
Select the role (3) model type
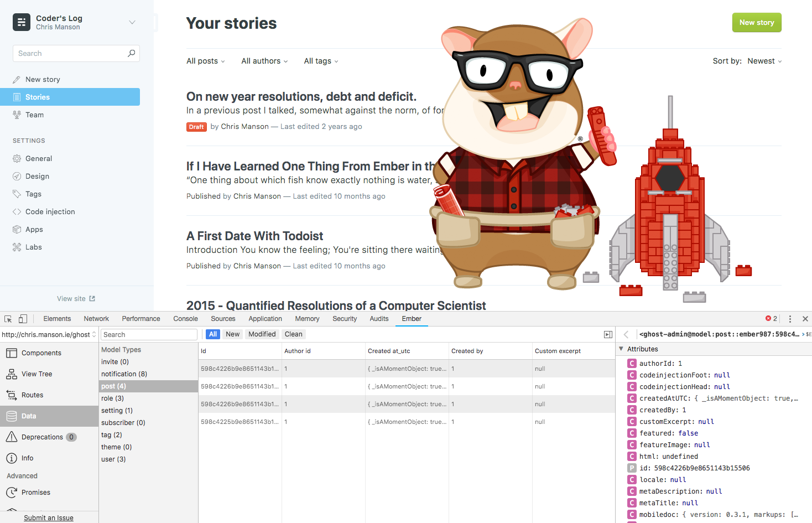tap(148, 398)
